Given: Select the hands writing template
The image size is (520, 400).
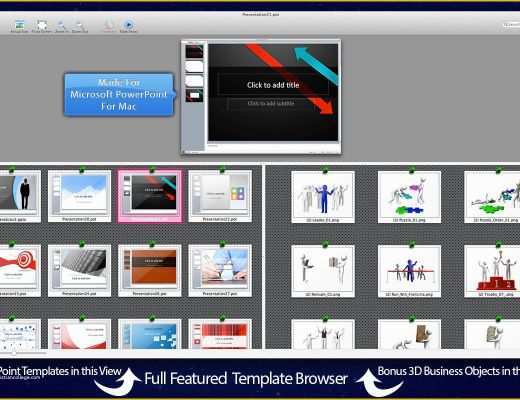Looking at the screenshot, I should [x=220, y=271].
